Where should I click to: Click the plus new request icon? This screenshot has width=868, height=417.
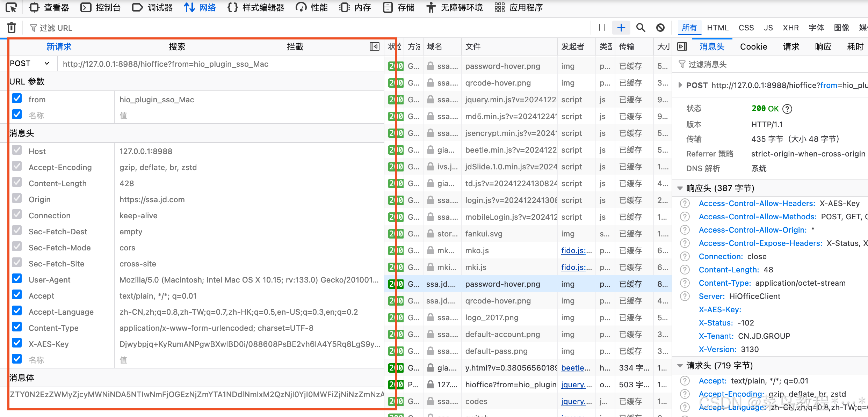click(621, 28)
